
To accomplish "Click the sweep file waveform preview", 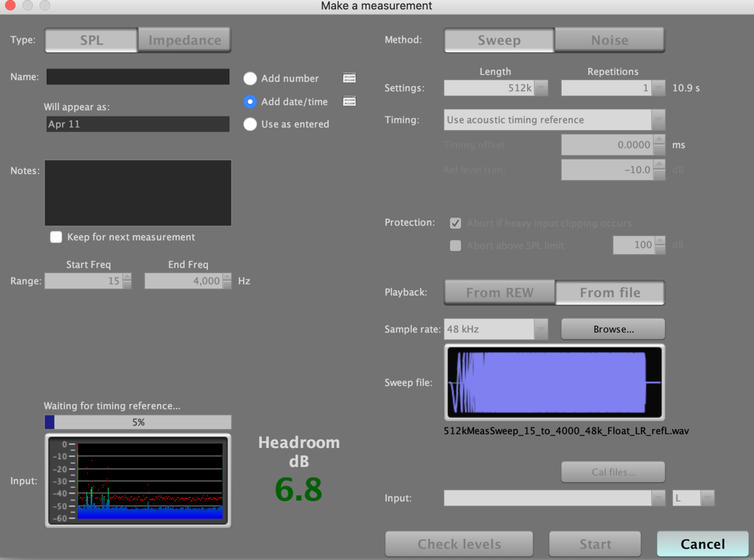I will pyautogui.click(x=554, y=383).
